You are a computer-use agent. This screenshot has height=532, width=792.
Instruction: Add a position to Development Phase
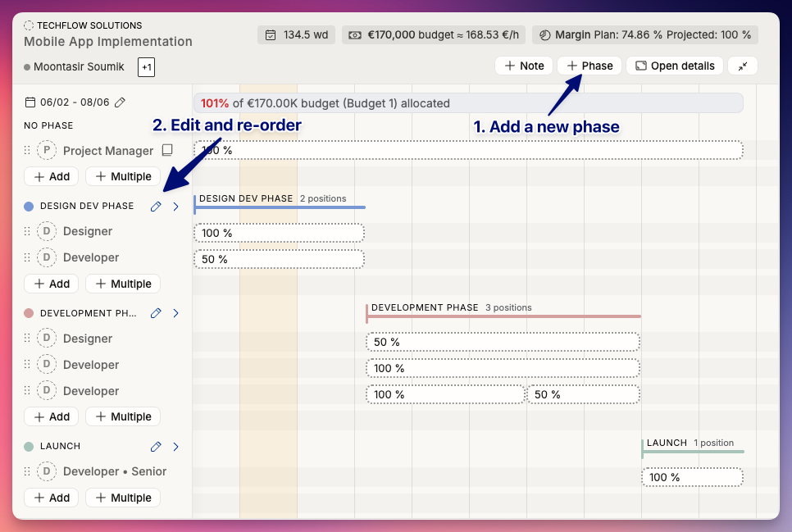pos(52,416)
